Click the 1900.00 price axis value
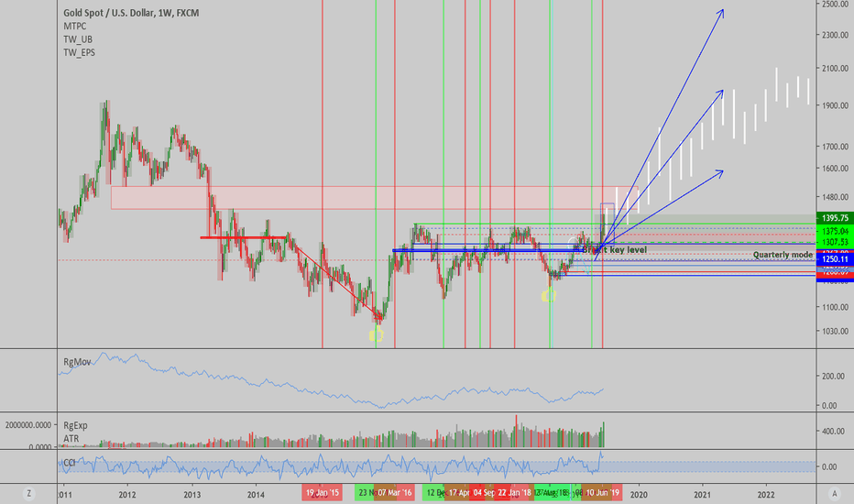 point(835,105)
